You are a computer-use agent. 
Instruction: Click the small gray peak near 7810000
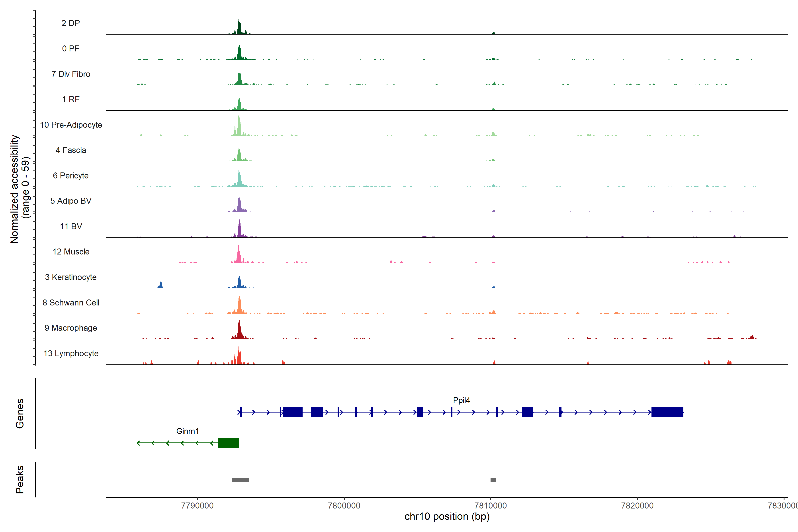[493, 480]
